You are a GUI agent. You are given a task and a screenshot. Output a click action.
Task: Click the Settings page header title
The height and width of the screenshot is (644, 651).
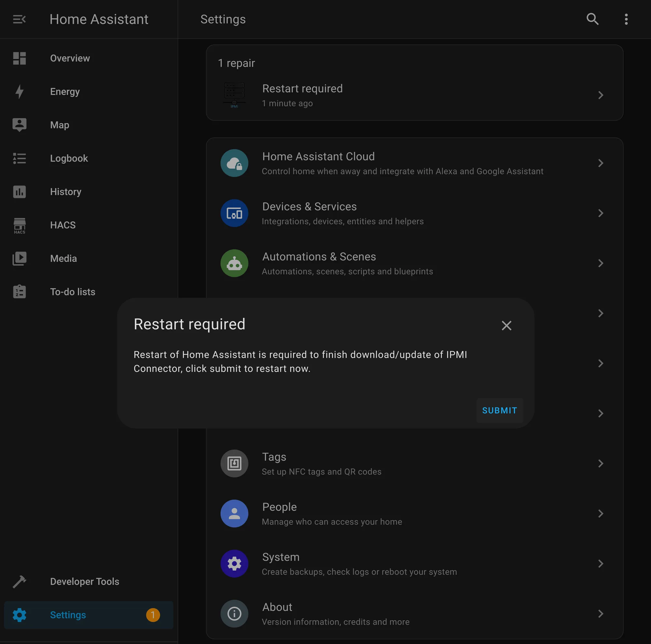[223, 19]
